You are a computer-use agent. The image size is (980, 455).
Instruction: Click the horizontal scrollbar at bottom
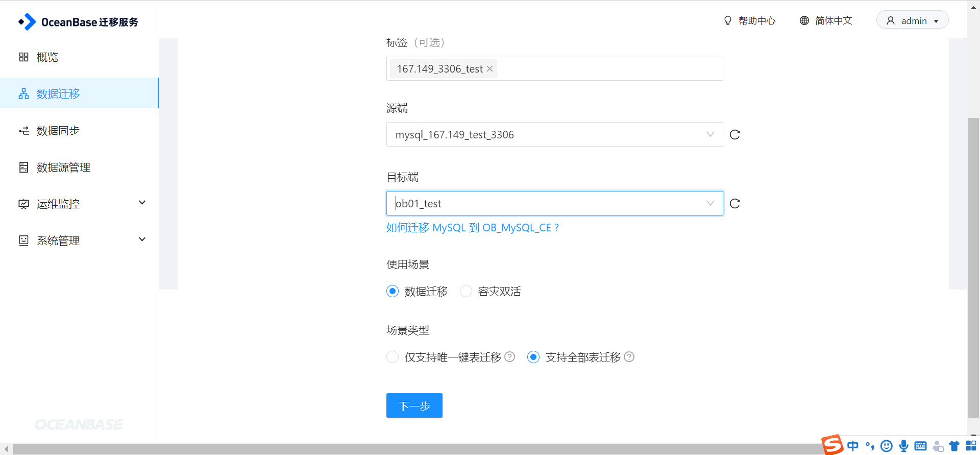(416, 449)
